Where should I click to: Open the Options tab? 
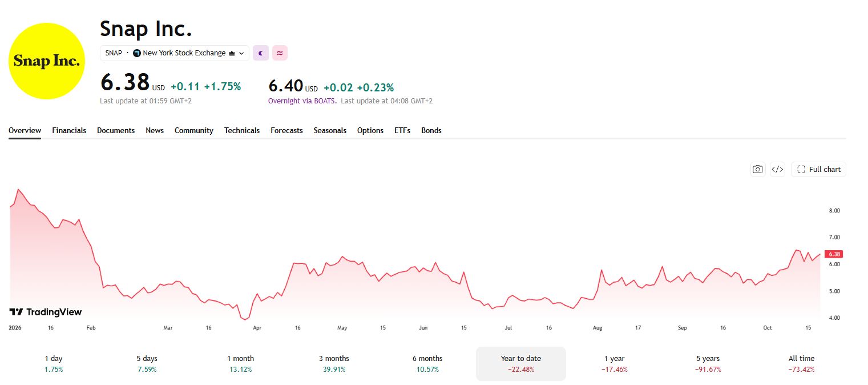point(370,130)
